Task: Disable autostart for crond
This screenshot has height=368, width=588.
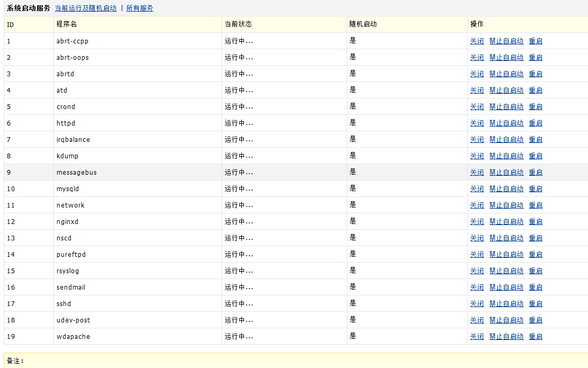Action: click(x=506, y=106)
